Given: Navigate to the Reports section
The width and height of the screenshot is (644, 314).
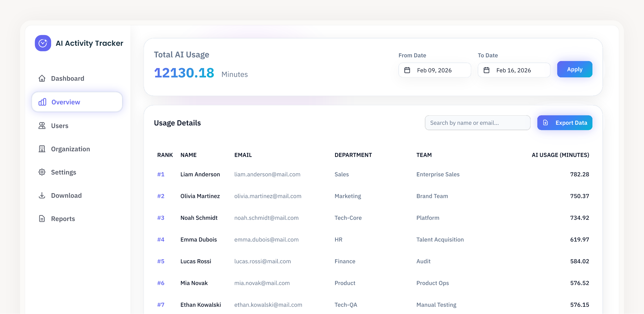Looking at the screenshot, I should click(x=63, y=219).
